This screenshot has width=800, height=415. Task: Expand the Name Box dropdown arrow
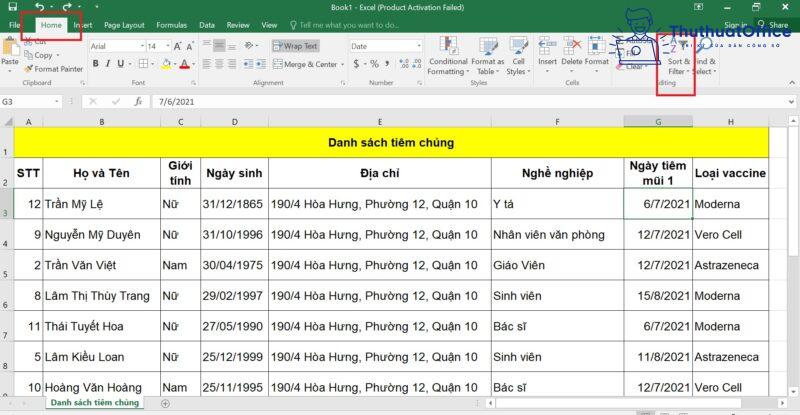point(57,102)
